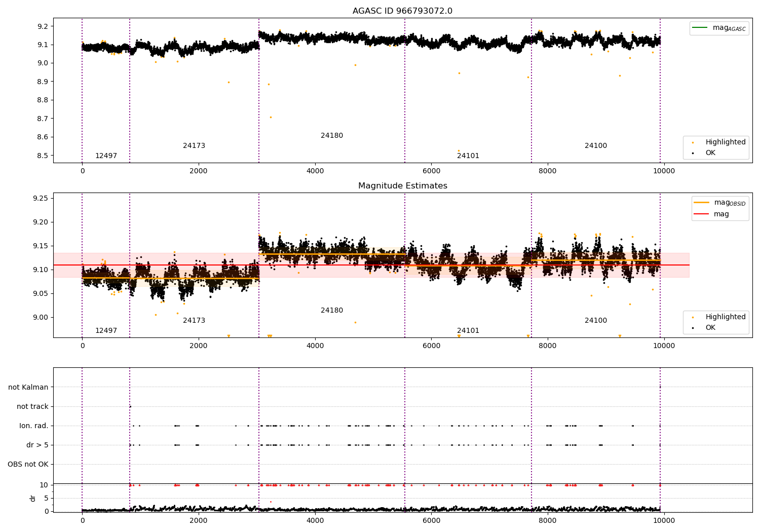Click 'Highlighted' in the top plot legend
Image resolution: width=760 pixels, height=532 pixels.
726,142
